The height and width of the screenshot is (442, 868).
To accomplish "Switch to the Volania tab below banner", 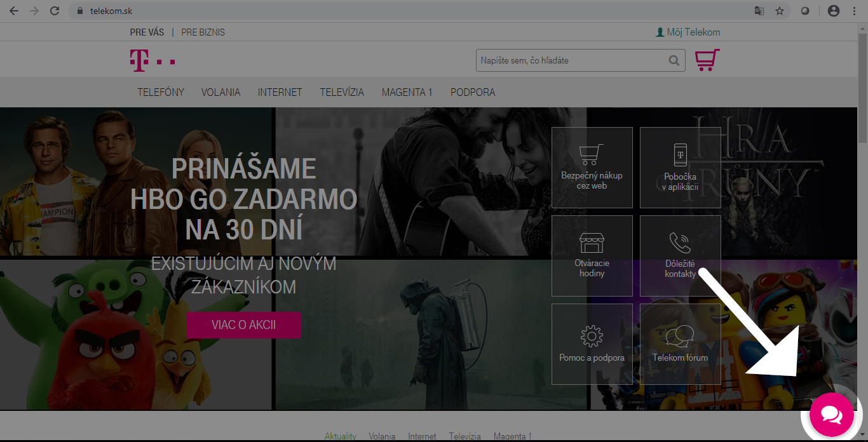I will pos(382,436).
